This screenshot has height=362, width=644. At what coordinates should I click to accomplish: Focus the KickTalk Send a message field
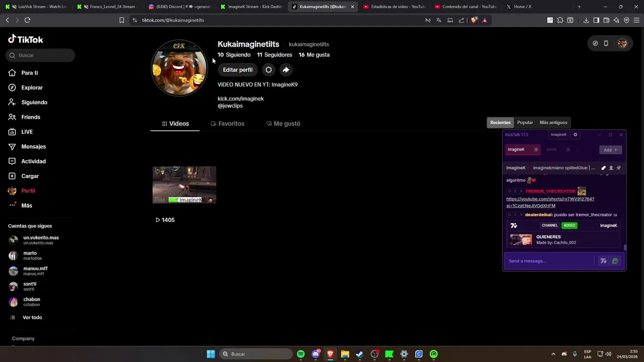(x=549, y=261)
